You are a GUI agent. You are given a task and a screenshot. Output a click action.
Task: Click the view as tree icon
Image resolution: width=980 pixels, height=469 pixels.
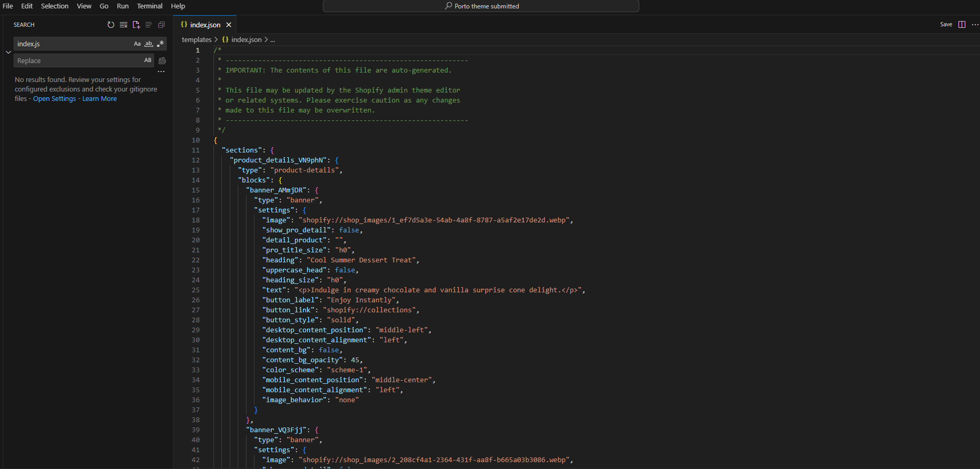click(149, 25)
